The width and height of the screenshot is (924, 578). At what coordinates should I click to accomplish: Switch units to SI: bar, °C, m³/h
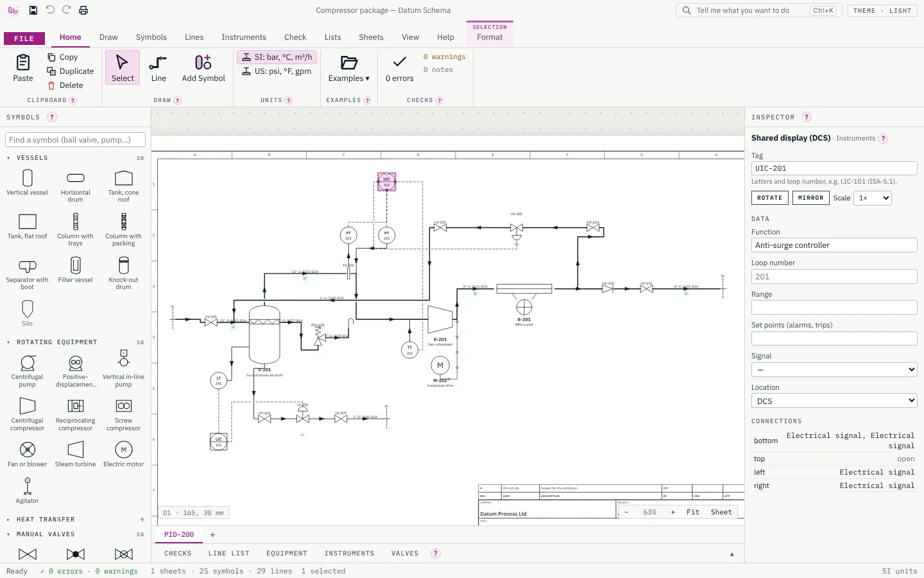[x=277, y=57]
